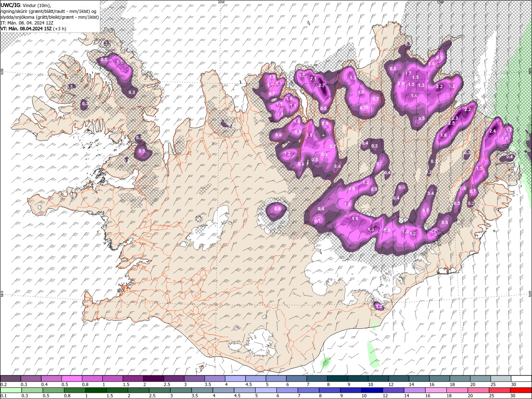
Task: Select the blue 8–9 rain legend swatch
Action: [329, 390]
